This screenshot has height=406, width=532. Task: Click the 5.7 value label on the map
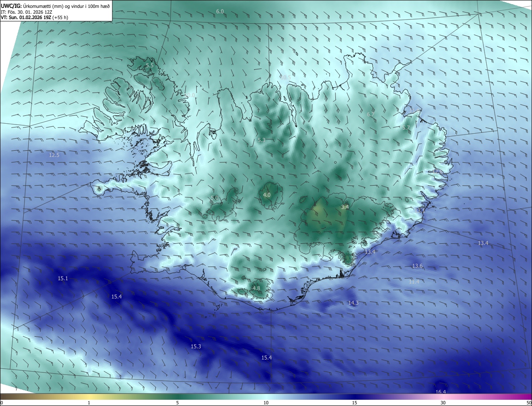click(406, 128)
